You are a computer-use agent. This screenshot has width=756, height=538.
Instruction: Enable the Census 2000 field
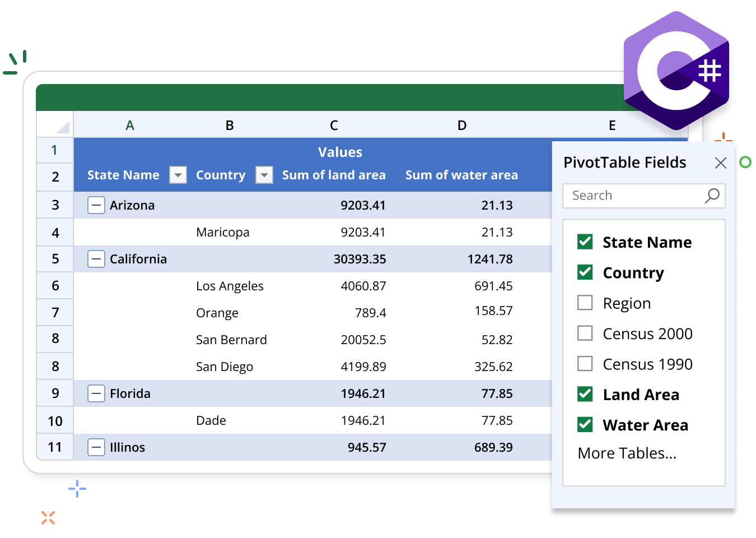tap(585, 333)
